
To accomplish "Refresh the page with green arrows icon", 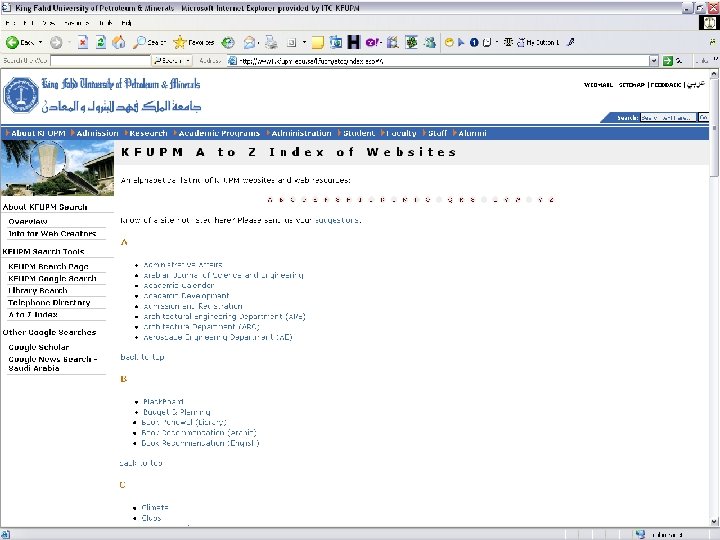I will coord(101,43).
